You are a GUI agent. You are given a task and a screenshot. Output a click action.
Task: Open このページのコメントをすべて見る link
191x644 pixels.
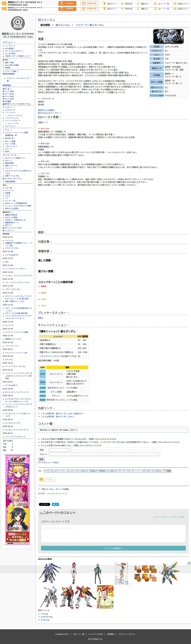tap(169, 517)
